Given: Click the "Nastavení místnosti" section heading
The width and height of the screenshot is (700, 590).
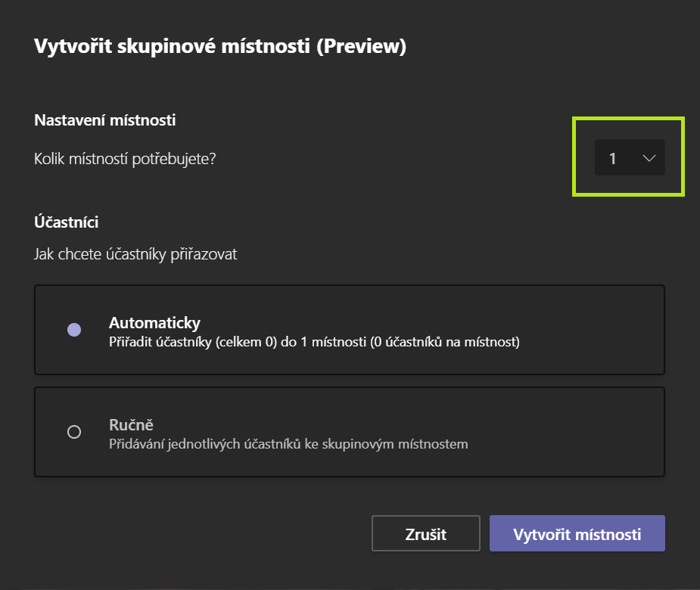Looking at the screenshot, I should pyautogui.click(x=105, y=120).
